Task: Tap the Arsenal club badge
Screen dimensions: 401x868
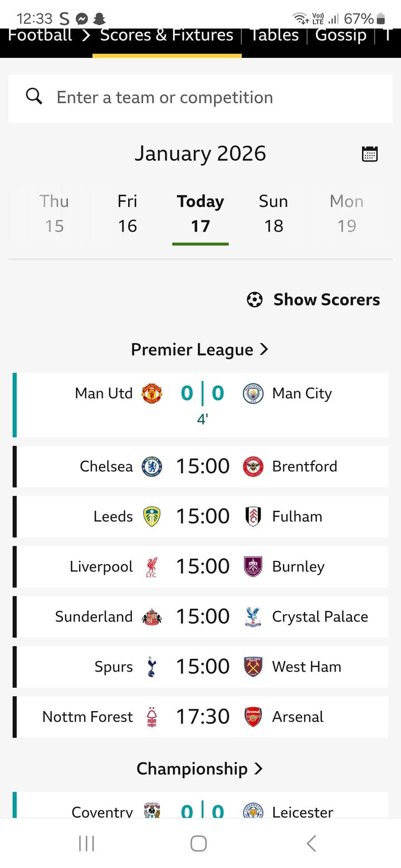Action: point(253,717)
